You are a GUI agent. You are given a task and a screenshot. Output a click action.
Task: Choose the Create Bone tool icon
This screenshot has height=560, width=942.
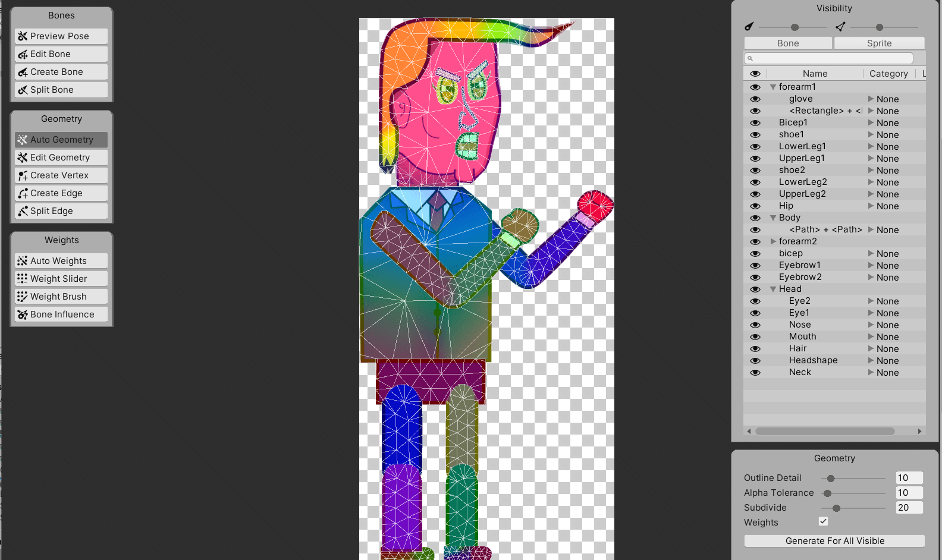point(23,72)
